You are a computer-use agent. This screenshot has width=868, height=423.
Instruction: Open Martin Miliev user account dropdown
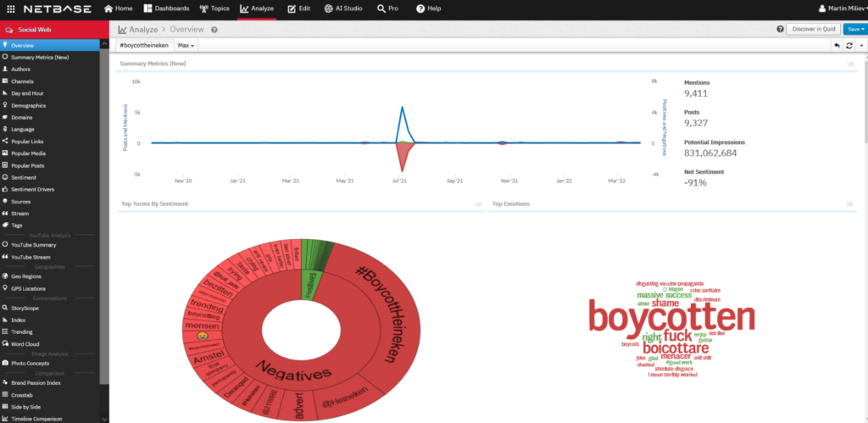(x=843, y=8)
